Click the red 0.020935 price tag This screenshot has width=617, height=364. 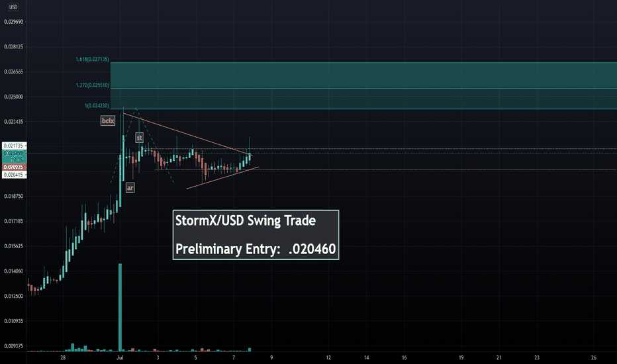[14, 167]
